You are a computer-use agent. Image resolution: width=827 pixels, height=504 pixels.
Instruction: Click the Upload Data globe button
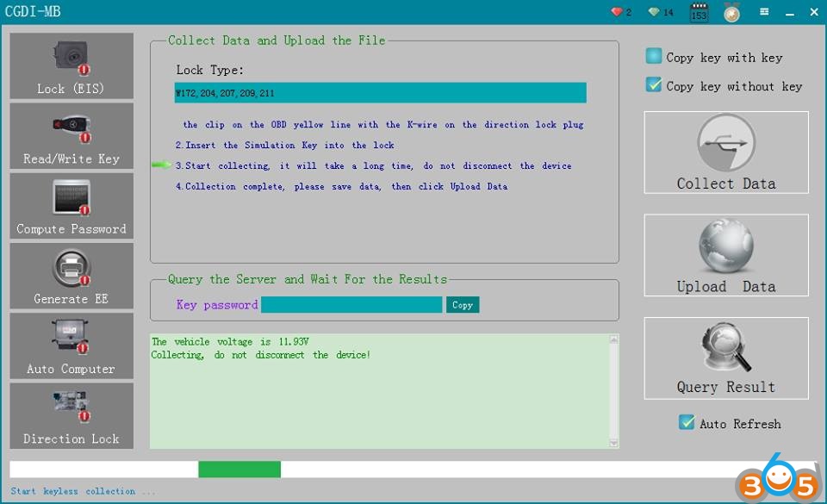pos(725,256)
